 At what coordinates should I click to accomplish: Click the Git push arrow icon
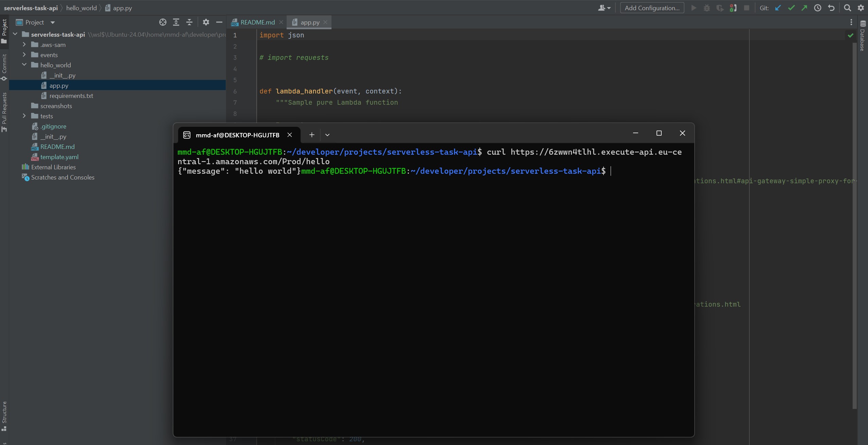[804, 8]
